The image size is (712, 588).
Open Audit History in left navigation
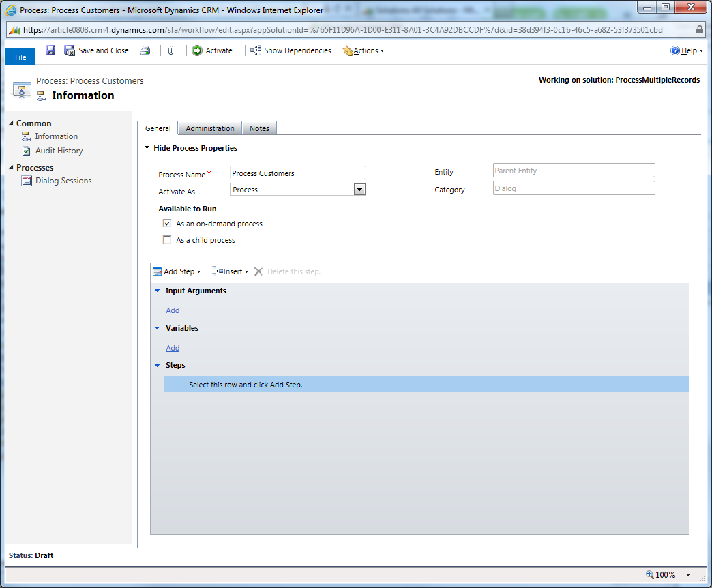[x=59, y=150]
